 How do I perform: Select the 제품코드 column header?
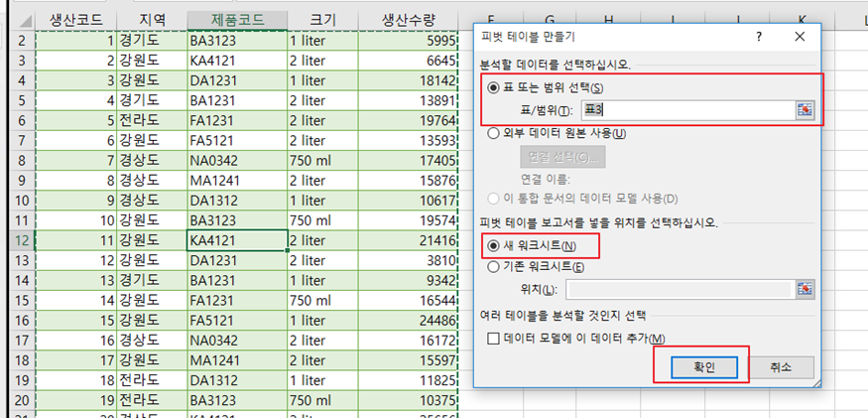[x=237, y=21]
